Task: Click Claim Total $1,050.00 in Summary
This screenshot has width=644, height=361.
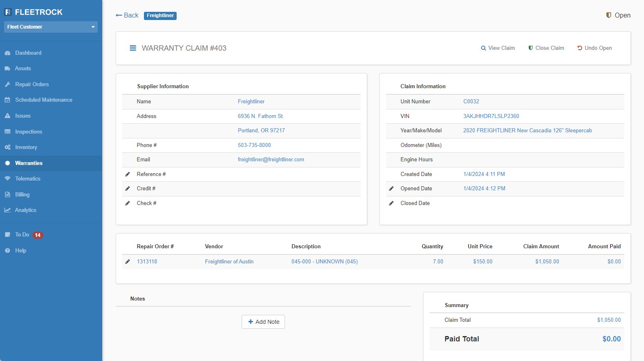Action: [x=609, y=320]
